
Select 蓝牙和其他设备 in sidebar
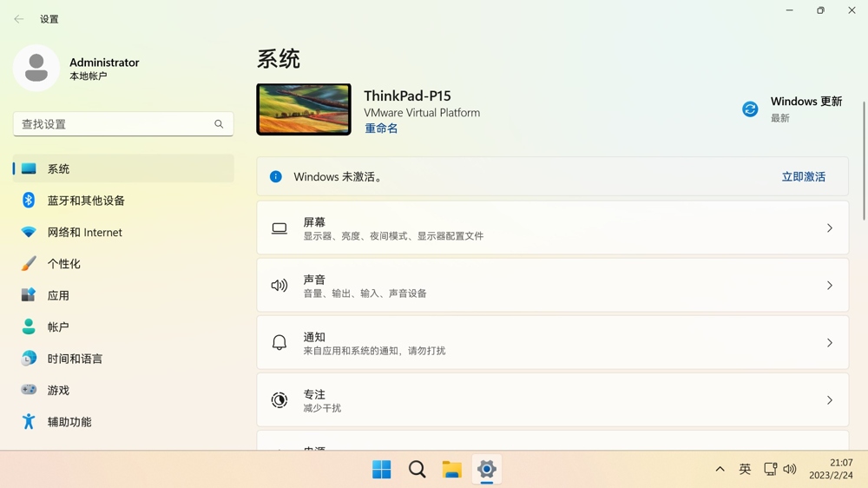click(86, 201)
